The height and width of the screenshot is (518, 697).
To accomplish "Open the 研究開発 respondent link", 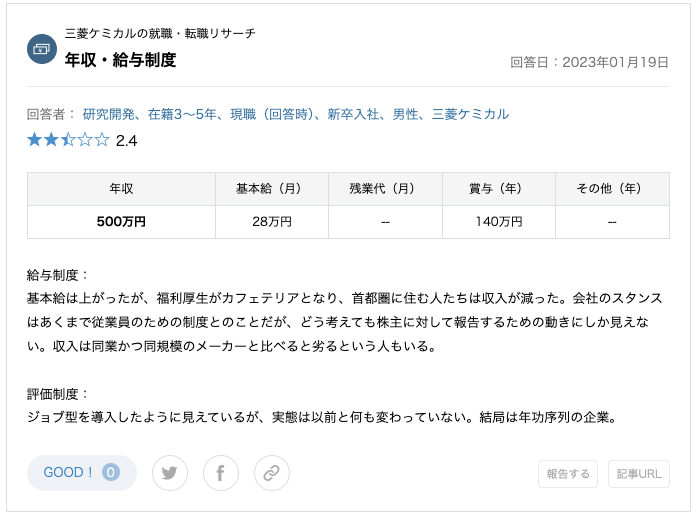I will coord(108,114).
